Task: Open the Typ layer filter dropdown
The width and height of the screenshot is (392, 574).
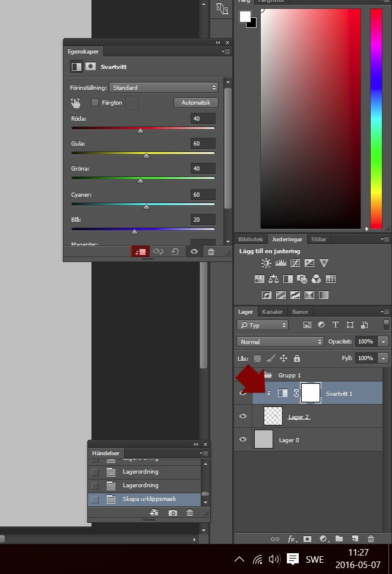Action: tap(263, 325)
